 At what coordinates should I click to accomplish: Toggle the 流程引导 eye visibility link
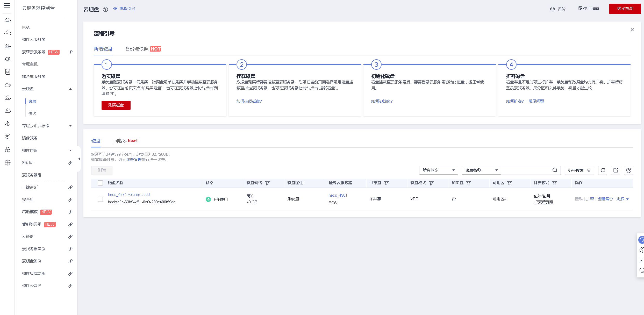coord(124,9)
